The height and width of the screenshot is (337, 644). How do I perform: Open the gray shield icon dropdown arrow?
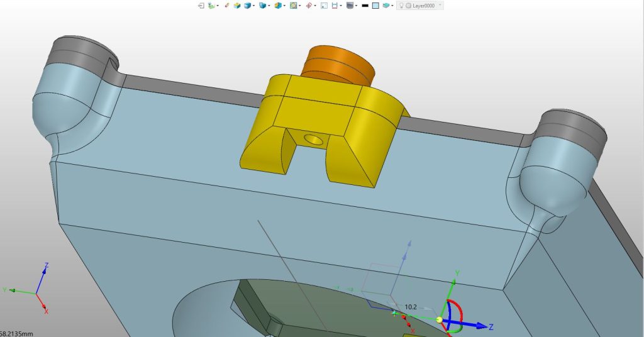click(356, 6)
